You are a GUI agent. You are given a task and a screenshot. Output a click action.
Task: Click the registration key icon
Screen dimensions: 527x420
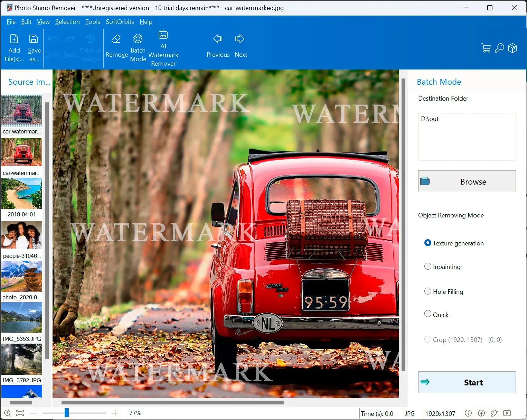pos(499,48)
